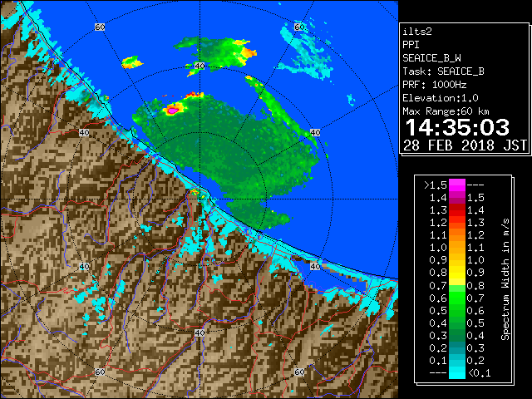
Task: Pick the dark green 0.3–0.4 legend band
Action: pyautogui.click(x=457, y=336)
